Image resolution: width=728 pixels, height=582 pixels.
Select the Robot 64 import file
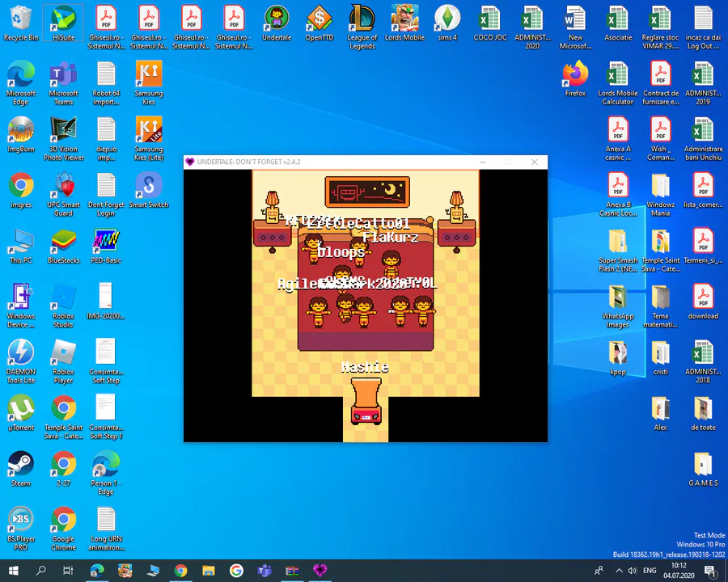tap(106, 82)
